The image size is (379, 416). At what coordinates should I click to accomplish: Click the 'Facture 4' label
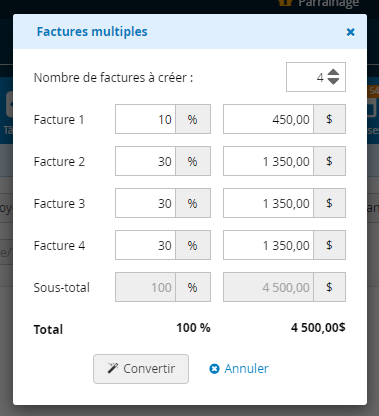pyautogui.click(x=59, y=245)
